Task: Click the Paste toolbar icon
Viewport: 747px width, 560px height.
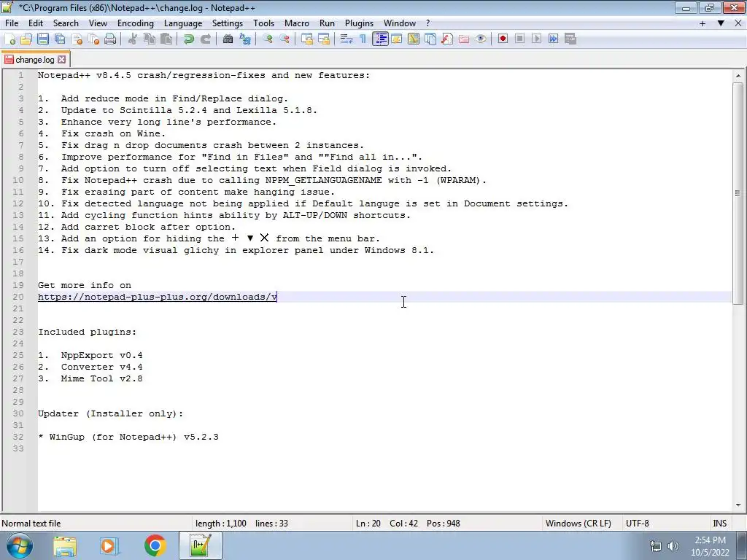Action: pos(166,39)
